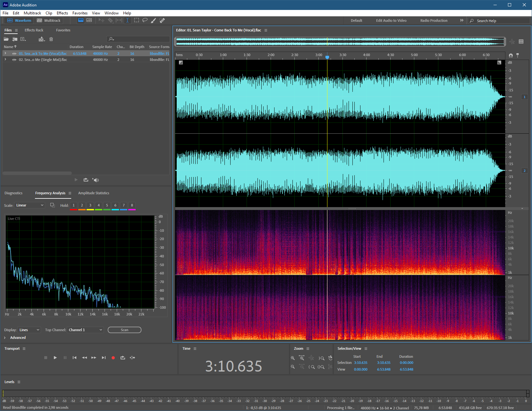The image size is (532, 411).
Task: Sort files by Name column header
Action: point(10,47)
